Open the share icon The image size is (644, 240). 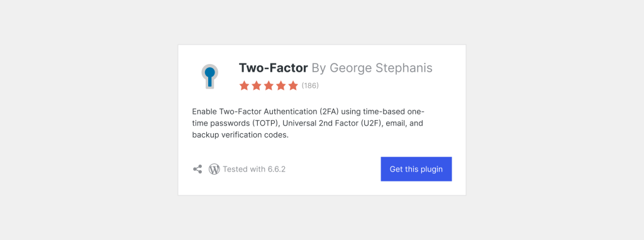tap(197, 169)
